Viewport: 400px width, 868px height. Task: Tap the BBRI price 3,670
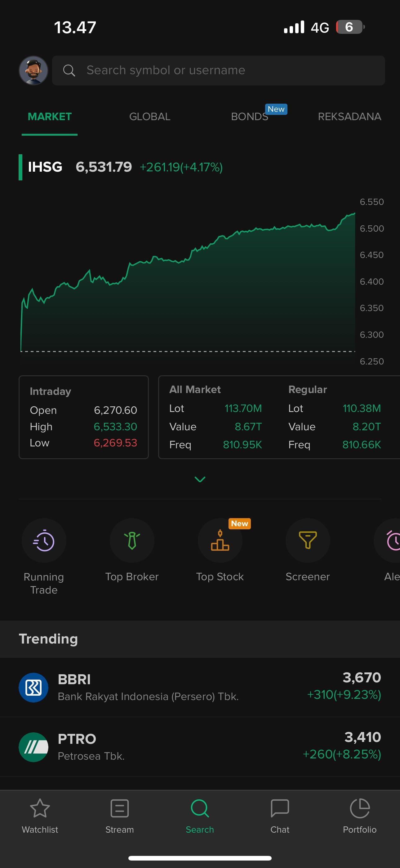[362, 677]
